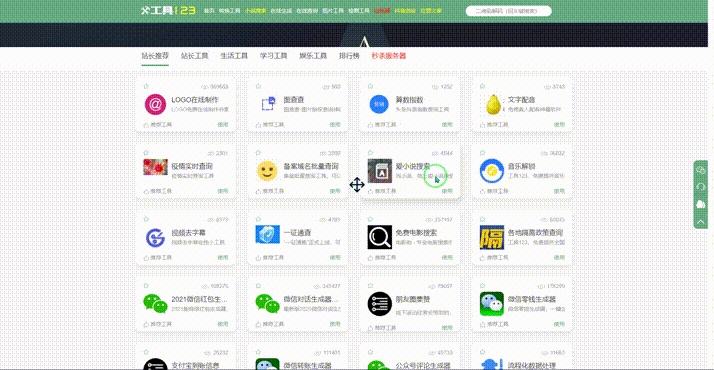Favorite LOGO在线制作 with its star

(x=146, y=86)
